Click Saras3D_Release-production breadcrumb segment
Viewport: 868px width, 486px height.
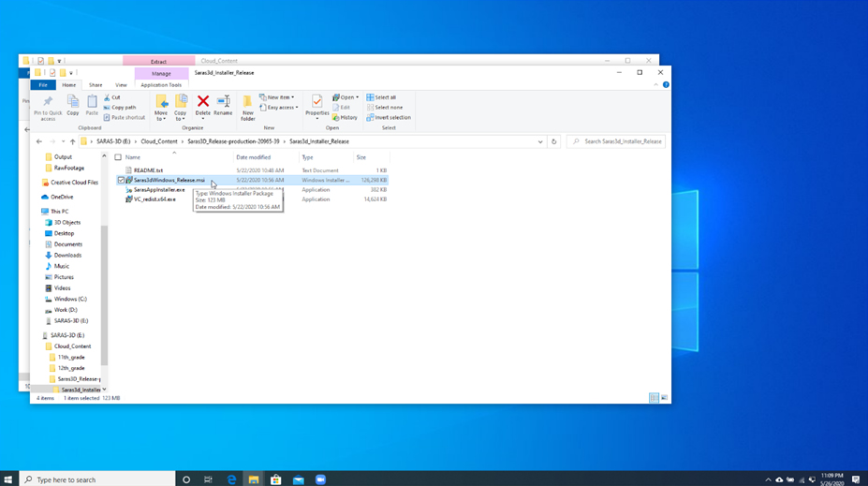pos(233,141)
